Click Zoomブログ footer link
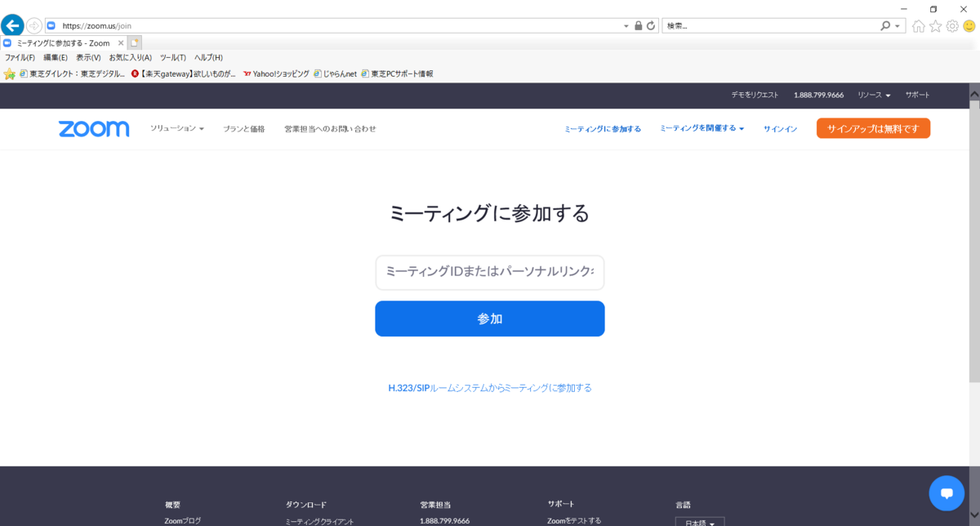 tap(182, 521)
